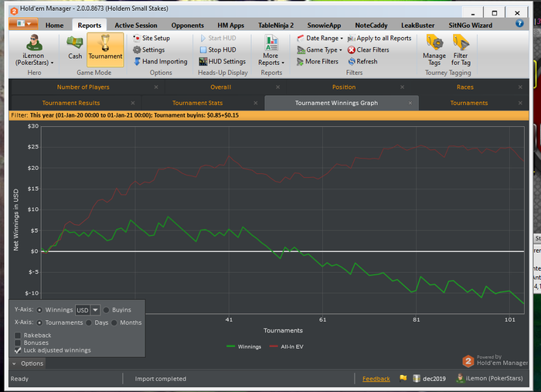Click the Import completed status text
Image resolution: width=541 pixels, height=392 pixels.
pyautogui.click(x=161, y=379)
